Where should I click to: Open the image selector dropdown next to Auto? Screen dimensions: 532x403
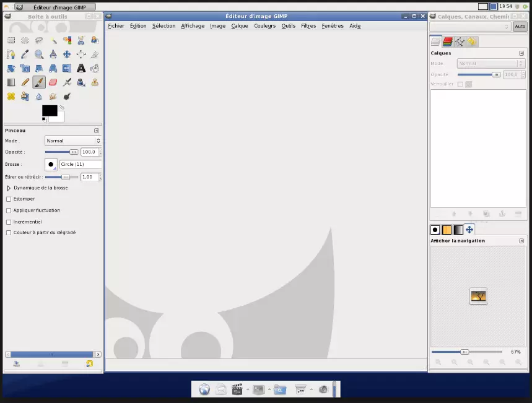coord(470,27)
